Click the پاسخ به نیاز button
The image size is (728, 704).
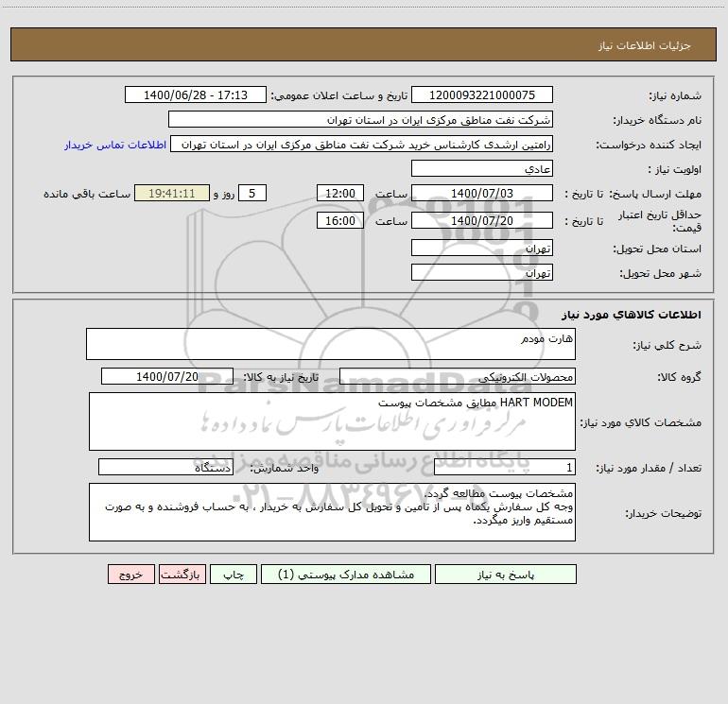[x=505, y=574]
